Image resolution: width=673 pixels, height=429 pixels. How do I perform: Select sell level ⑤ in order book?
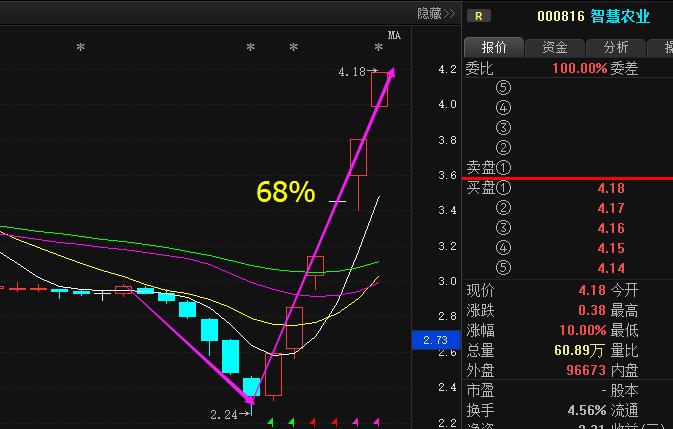click(x=502, y=88)
